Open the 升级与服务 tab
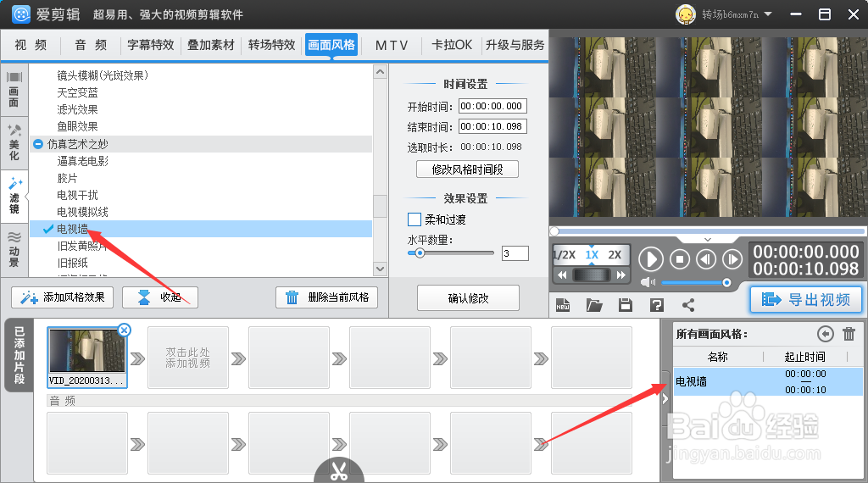Screen dimensions: 868x483 [515, 45]
